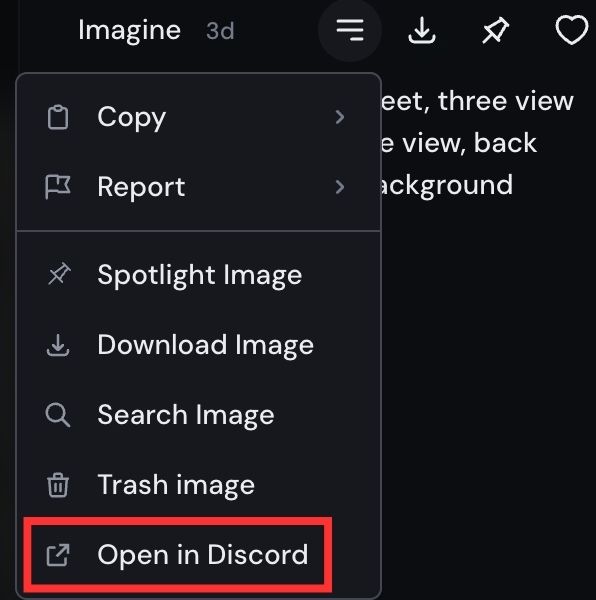The width and height of the screenshot is (596, 600).
Task: Click the flag icon beside Report
Action: click(x=58, y=187)
